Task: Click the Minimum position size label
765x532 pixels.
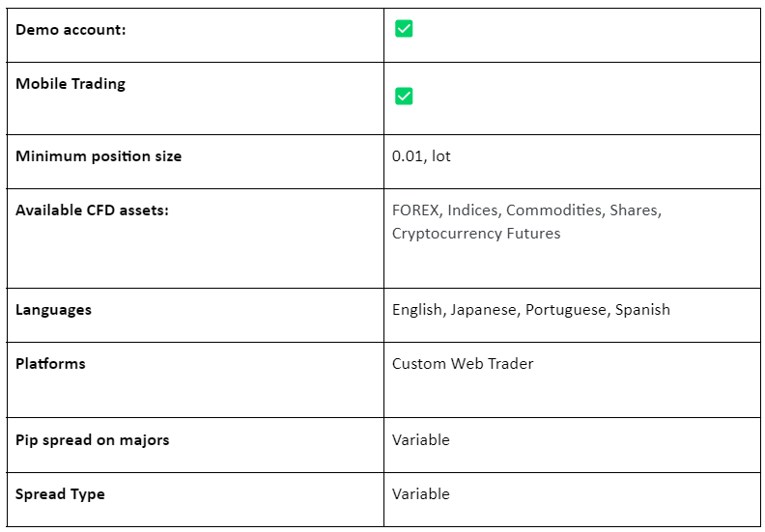Action: point(99,156)
